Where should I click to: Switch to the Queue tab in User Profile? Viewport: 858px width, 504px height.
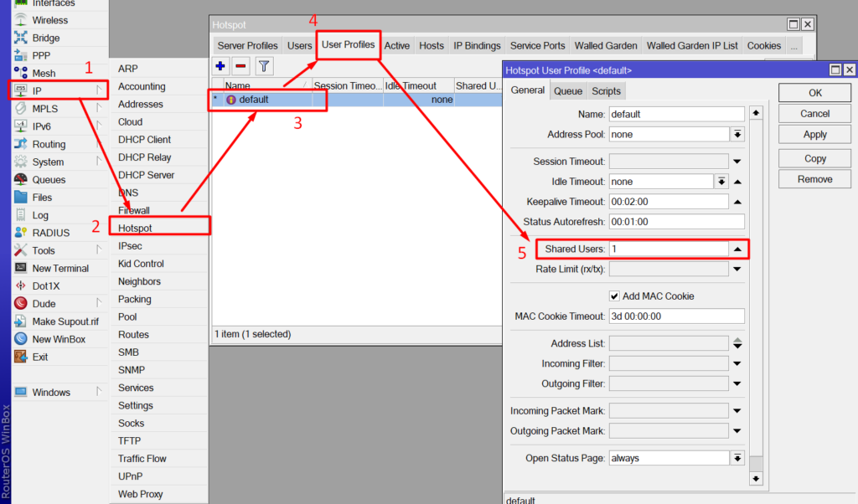tap(568, 91)
